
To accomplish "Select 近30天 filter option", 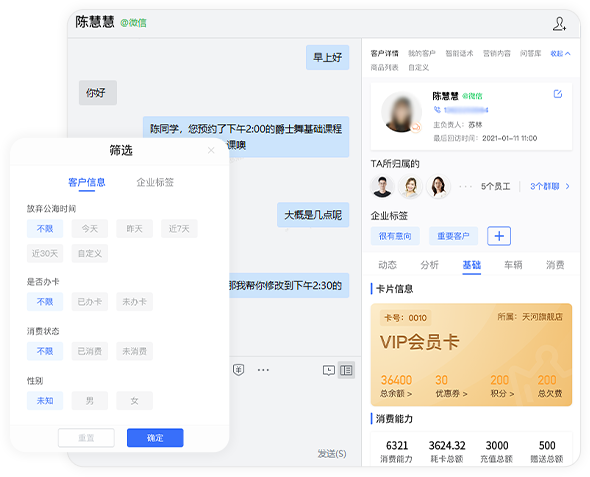I will (45, 253).
